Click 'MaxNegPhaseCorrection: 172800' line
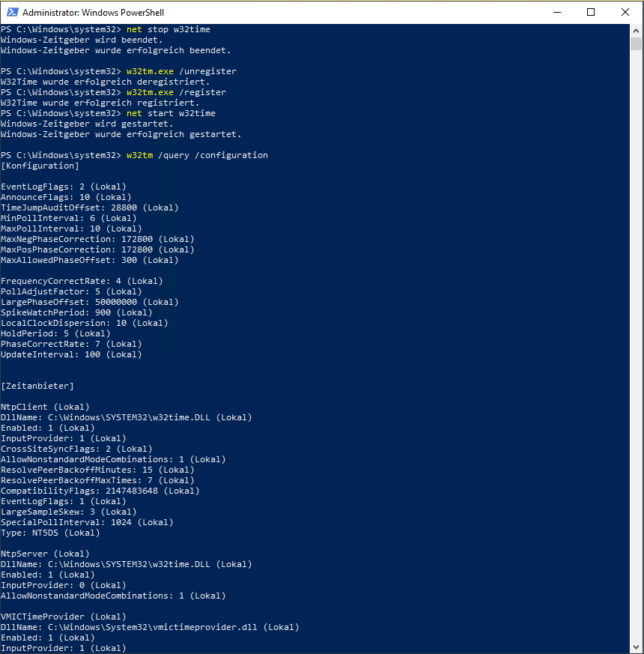The width and height of the screenshot is (644, 654). coord(97,239)
